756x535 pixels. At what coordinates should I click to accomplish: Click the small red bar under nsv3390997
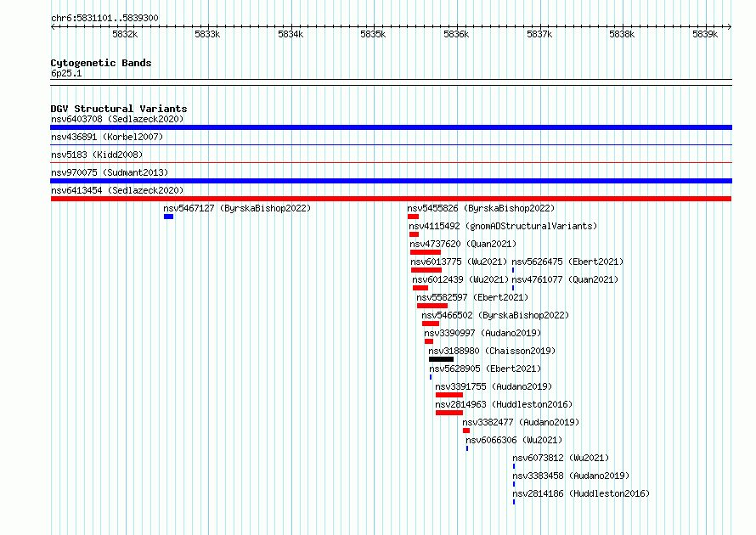(429, 341)
